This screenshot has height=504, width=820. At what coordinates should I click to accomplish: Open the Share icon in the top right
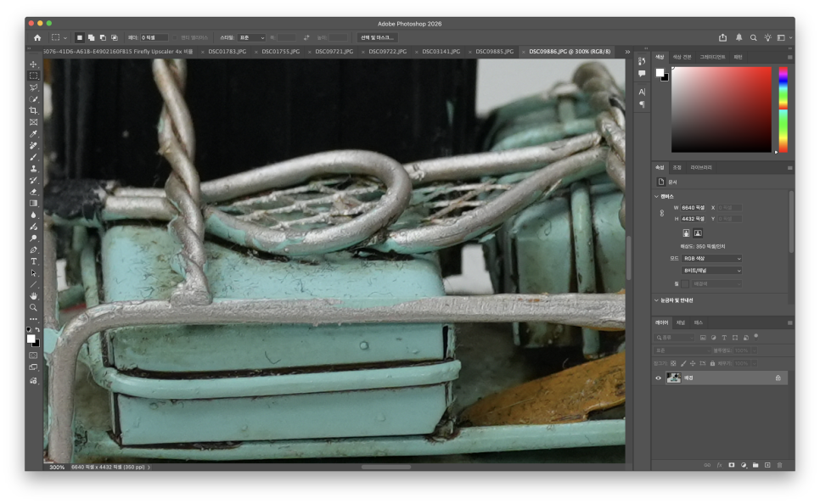pos(722,37)
